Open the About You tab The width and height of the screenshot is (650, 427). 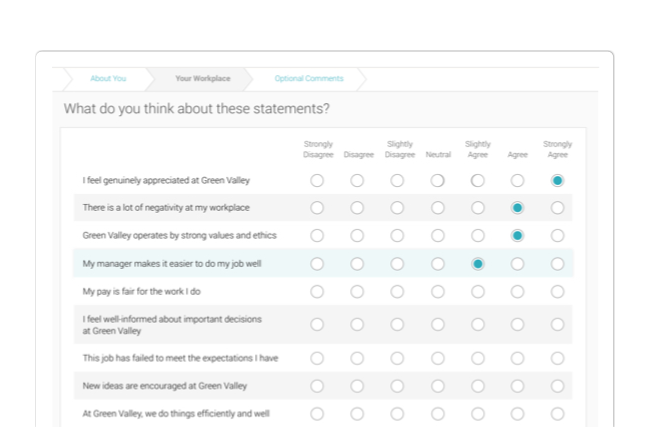pyautogui.click(x=108, y=78)
